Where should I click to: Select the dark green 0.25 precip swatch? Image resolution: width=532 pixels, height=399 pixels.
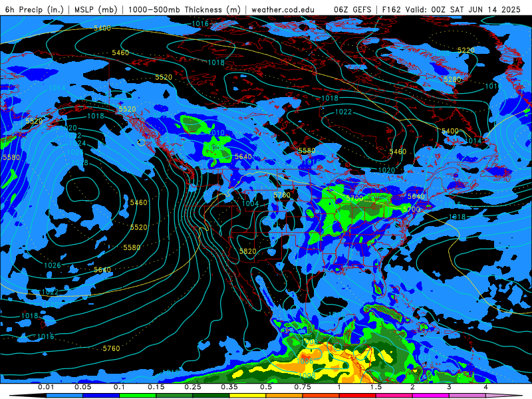pos(211,396)
